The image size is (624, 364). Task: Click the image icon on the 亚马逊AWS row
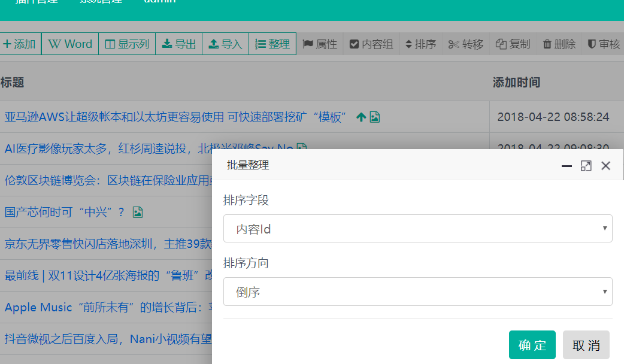[x=375, y=117]
